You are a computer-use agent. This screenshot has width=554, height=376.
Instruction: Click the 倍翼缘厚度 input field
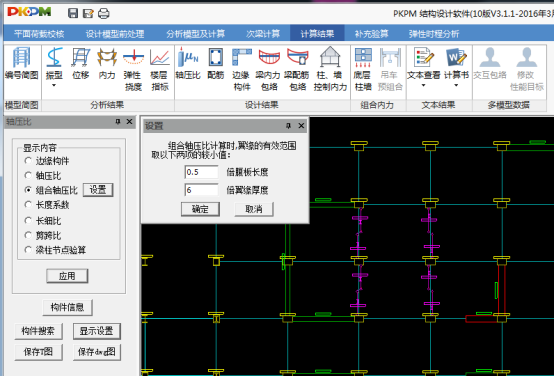201,190
